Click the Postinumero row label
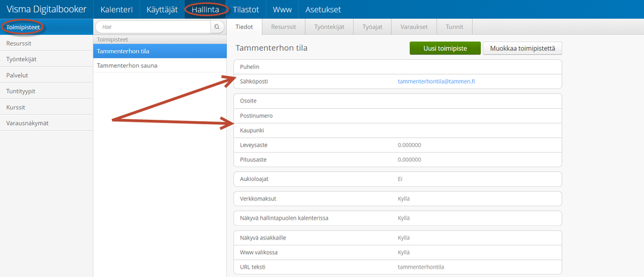This screenshot has width=644, height=277. pyautogui.click(x=257, y=116)
